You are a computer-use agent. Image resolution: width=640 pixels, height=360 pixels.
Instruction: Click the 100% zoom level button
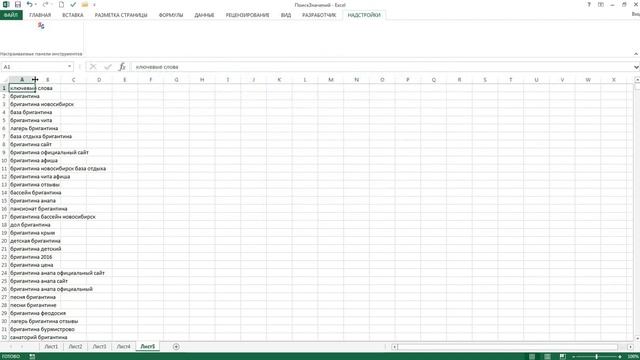[633, 357]
